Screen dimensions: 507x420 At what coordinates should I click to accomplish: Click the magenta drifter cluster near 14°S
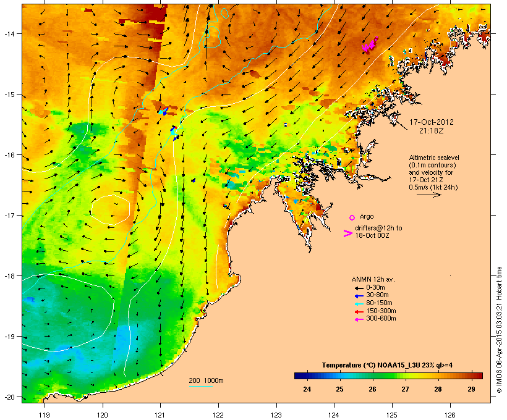370,44
